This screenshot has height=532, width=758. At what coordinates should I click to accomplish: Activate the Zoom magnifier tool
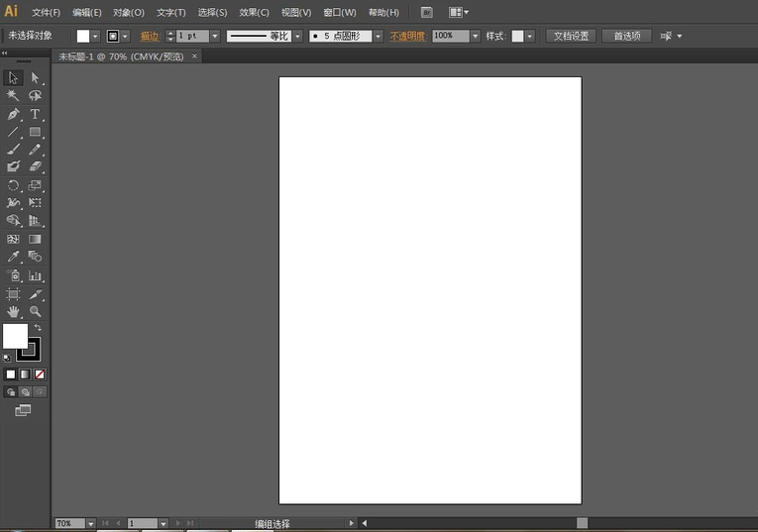point(35,311)
